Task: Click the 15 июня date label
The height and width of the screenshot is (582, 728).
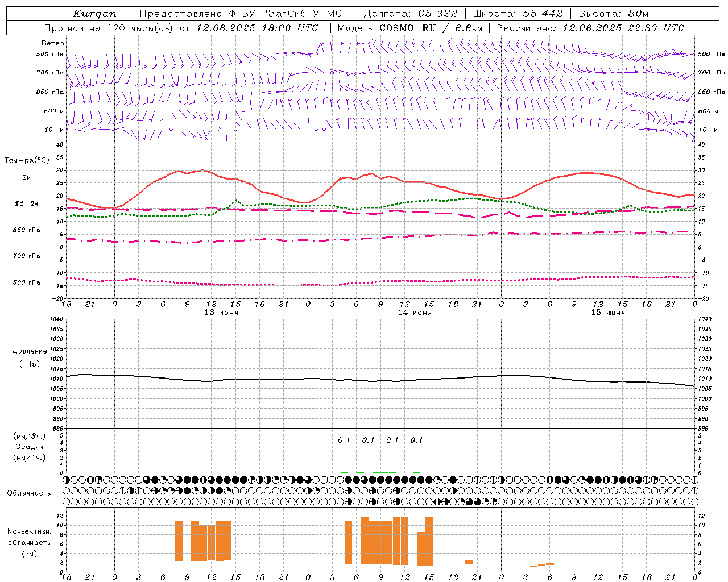Action: coord(608,313)
